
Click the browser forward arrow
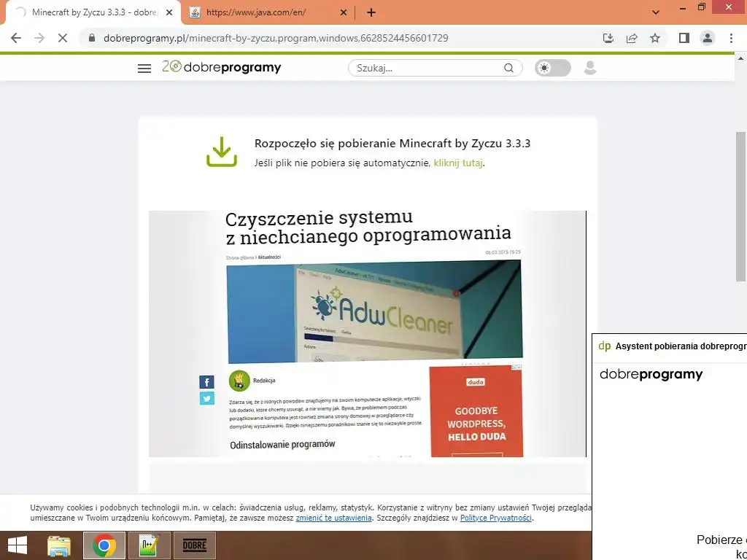pyautogui.click(x=39, y=38)
